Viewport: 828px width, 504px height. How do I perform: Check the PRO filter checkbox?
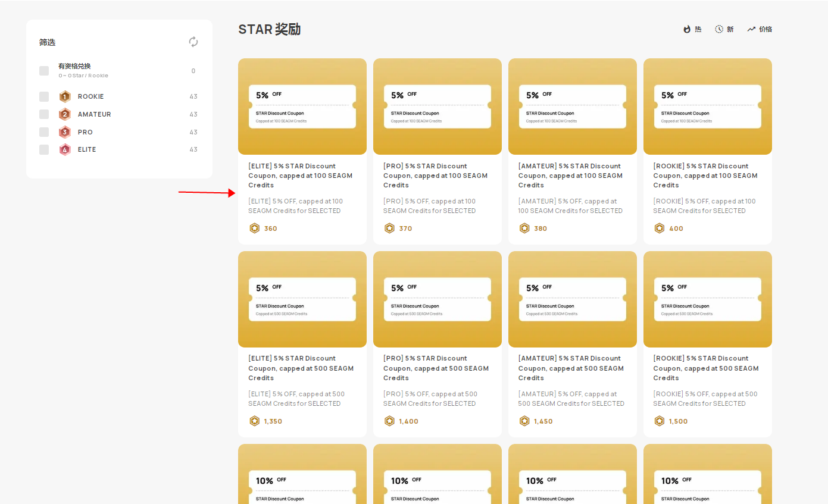(x=44, y=132)
